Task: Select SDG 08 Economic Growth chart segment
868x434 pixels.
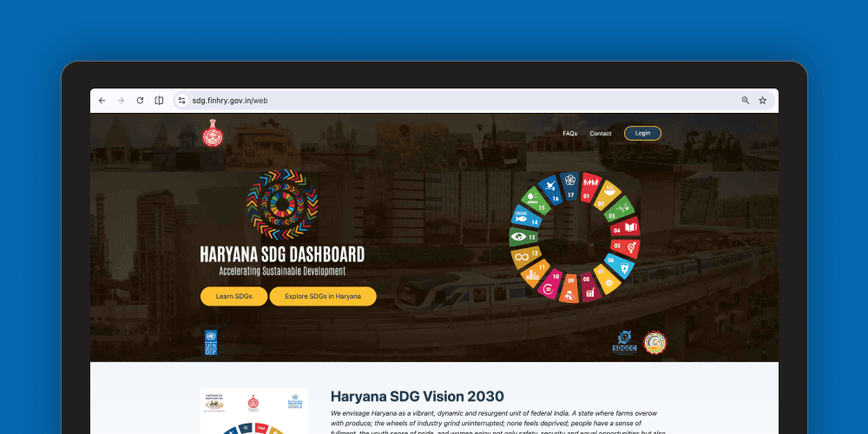Action: coord(590,288)
